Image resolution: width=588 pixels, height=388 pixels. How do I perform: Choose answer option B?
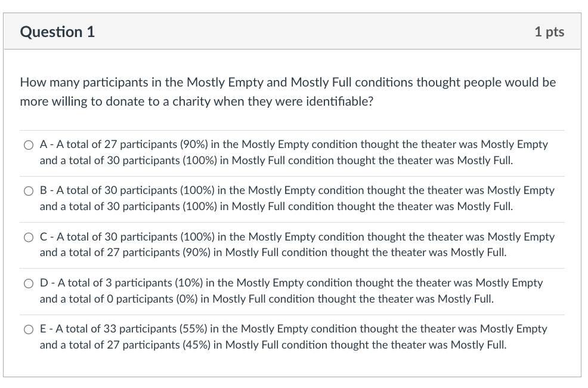tap(28, 191)
